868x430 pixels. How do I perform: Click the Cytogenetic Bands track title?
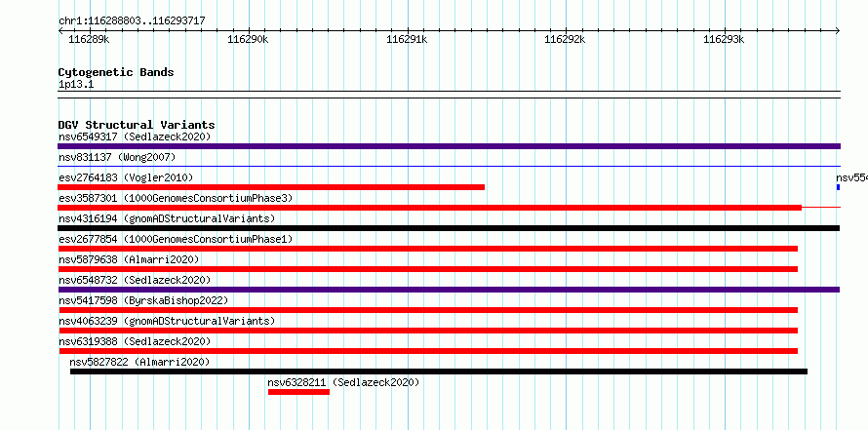click(116, 72)
